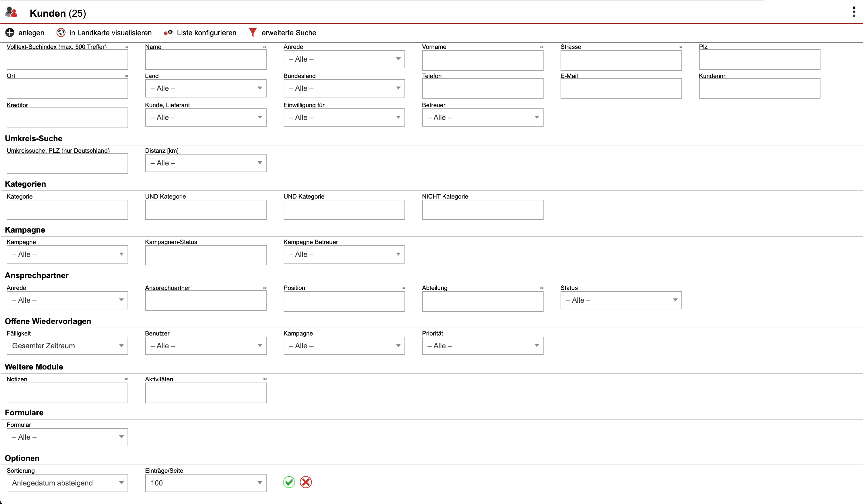Click the Kunden people icon in header
This screenshot has height=504, width=863.
click(11, 12)
